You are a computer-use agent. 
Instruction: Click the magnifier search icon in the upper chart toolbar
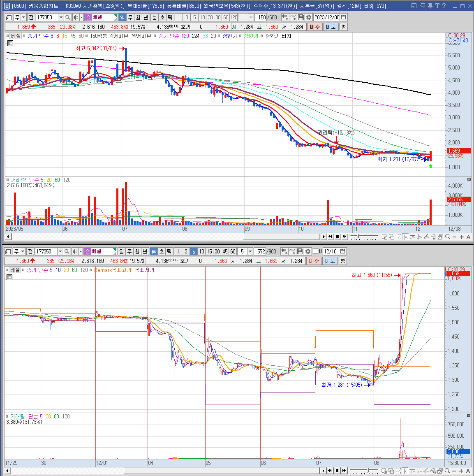(x=68, y=18)
